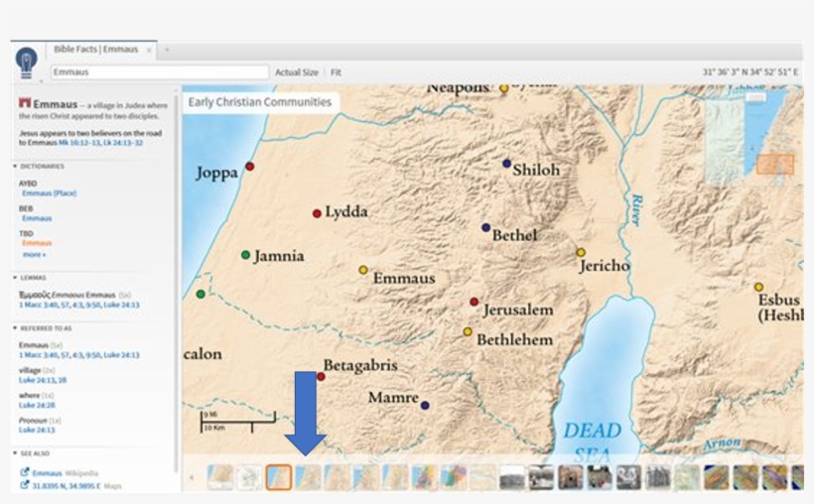Open a new tab with plus button
Viewport: 814px width, 504px height.
pos(167,50)
